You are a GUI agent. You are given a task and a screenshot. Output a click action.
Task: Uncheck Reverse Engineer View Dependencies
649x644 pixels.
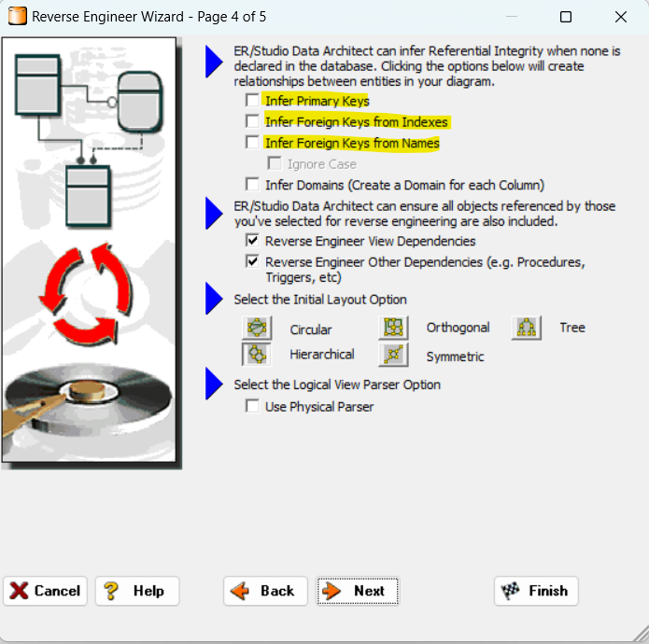click(x=252, y=241)
